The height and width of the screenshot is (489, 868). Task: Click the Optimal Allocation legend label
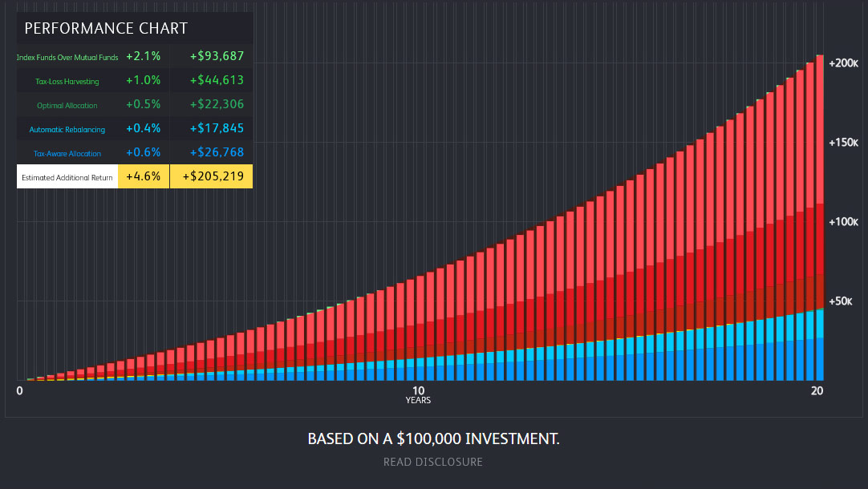point(67,105)
